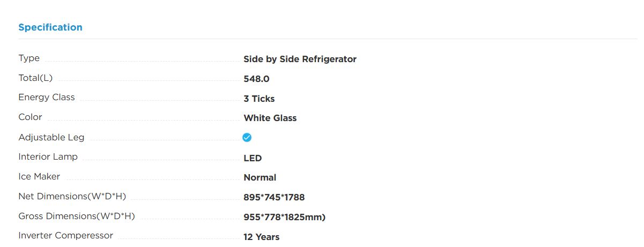The height and width of the screenshot is (247, 644).
Task: Click the Net Dimensions(W*D*H) label
Action: coord(72,197)
